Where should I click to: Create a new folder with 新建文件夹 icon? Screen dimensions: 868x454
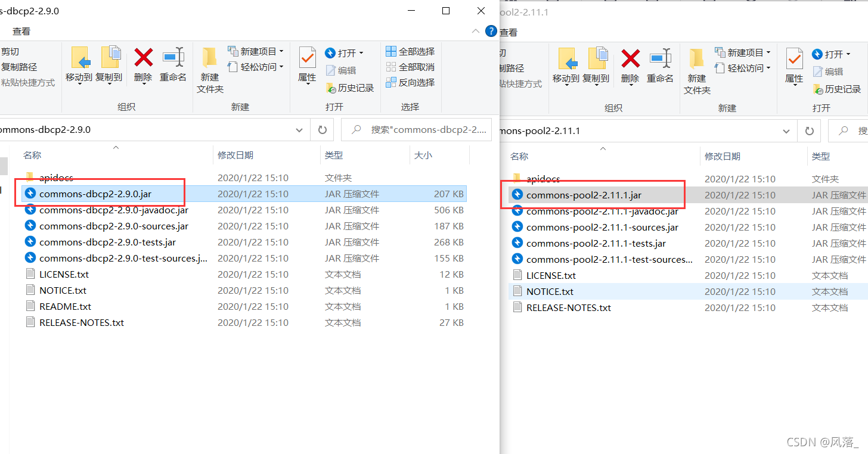point(209,67)
